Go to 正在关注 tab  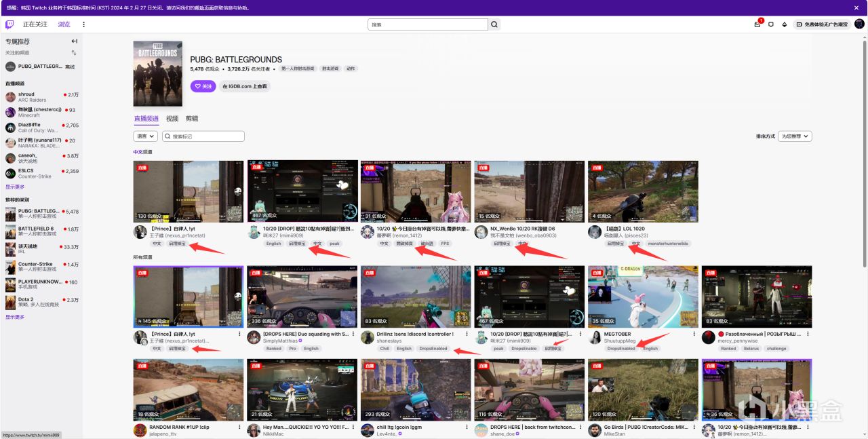point(35,24)
